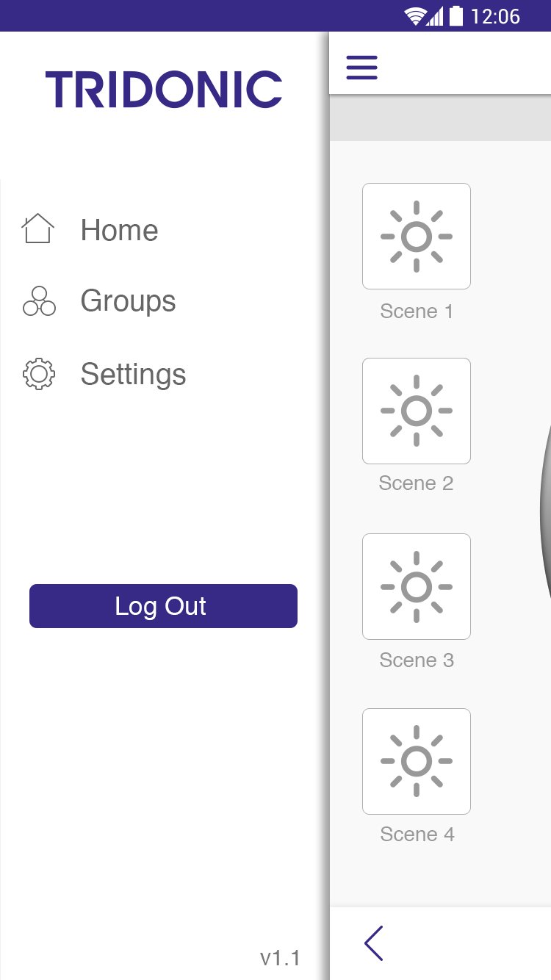Screen dimensions: 551x980
Task: Click the dimmer dial at right edge
Action: point(545,507)
